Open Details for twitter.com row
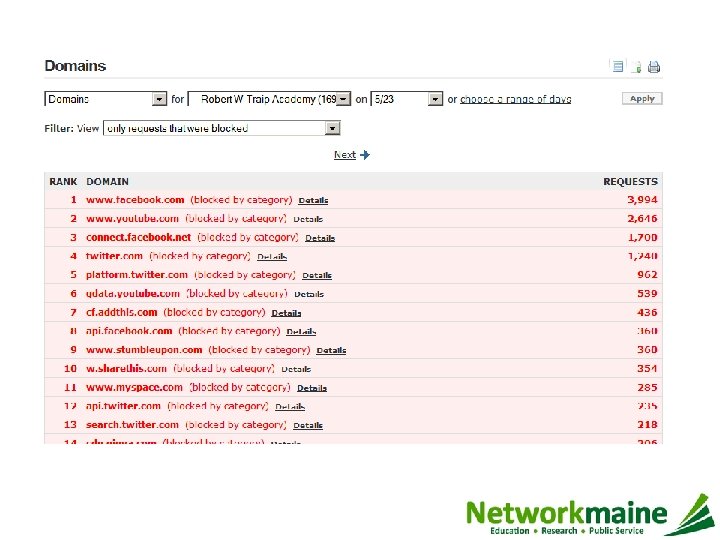The image size is (720, 540). coord(272,257)
